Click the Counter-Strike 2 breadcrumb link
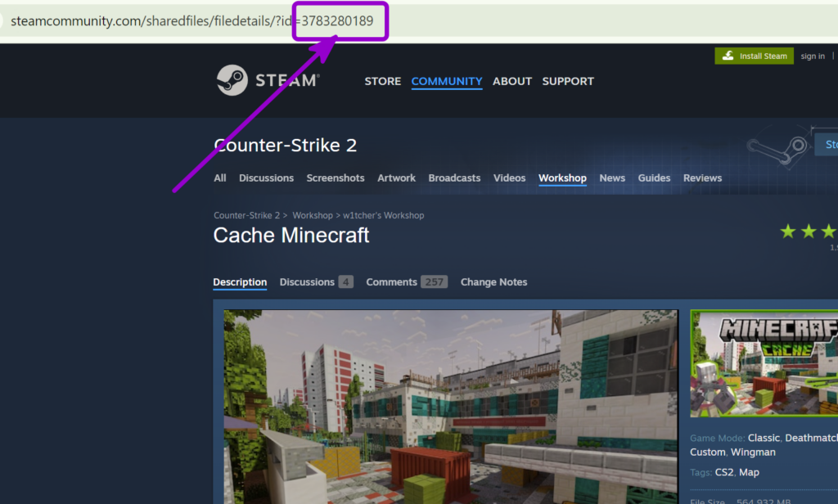Image resolution: width=838 pixels, height=504 pixels. tap(246, 215)
